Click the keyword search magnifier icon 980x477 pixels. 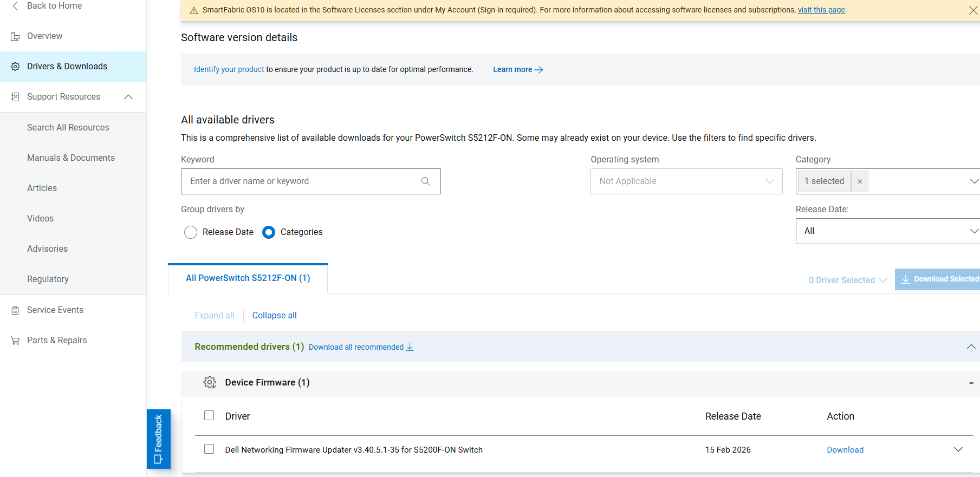pos(426,181)
